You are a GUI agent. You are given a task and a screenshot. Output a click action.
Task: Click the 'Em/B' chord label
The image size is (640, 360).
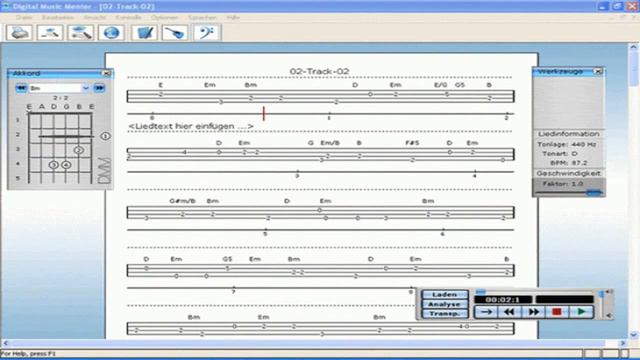point(330,143)
